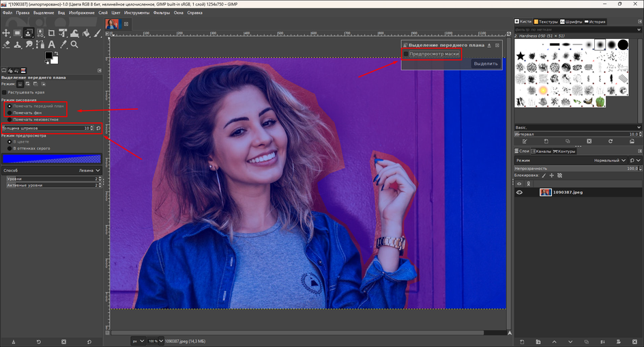
Task: Switch to the Каналы tab
Action: (x=541, y=151)
